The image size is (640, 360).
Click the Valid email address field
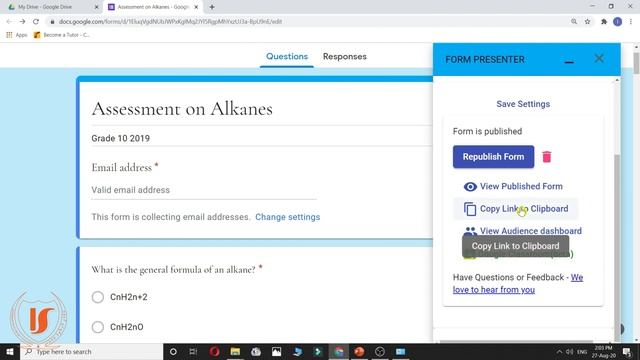[x=204, y=190]
